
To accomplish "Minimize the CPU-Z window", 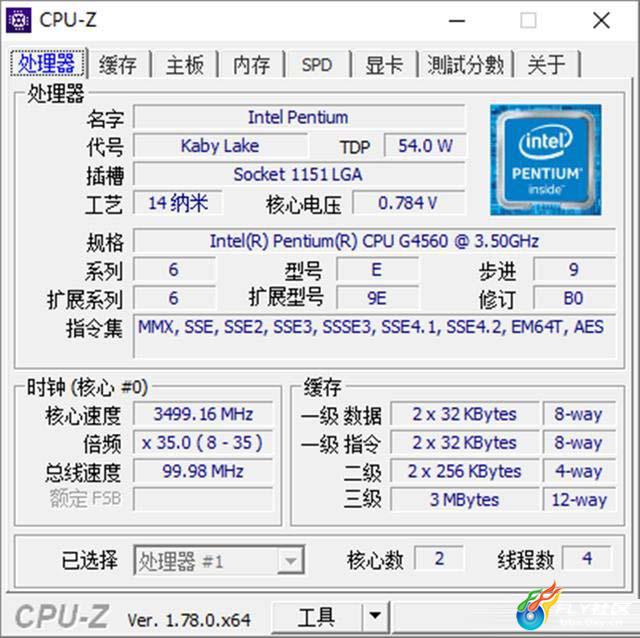I will (x=457, y=20).
